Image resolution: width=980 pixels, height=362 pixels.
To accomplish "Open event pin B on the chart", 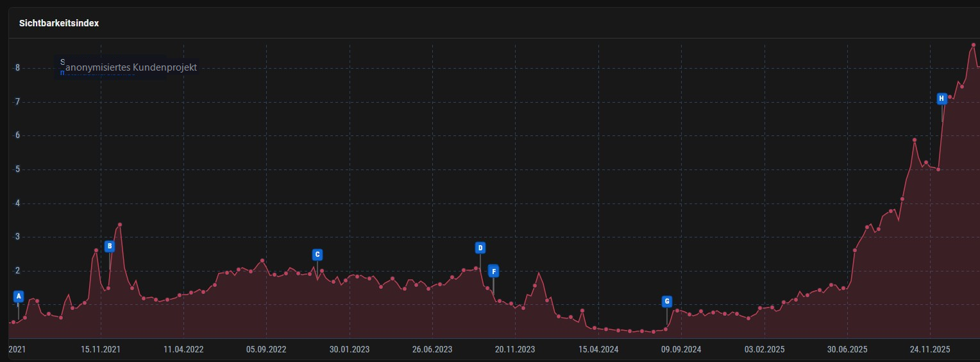I will (110, 246).
